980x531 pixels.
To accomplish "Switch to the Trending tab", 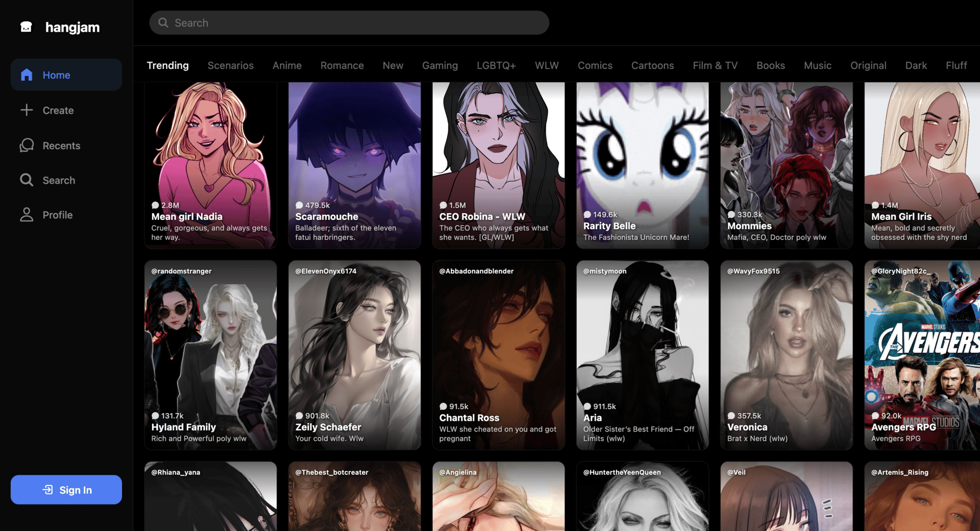I will pos(167,65).
